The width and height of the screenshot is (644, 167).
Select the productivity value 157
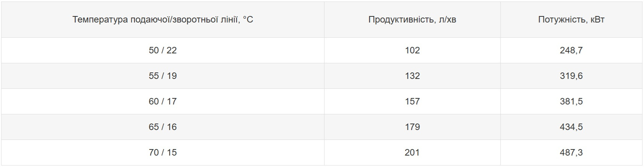click(412, 101)
